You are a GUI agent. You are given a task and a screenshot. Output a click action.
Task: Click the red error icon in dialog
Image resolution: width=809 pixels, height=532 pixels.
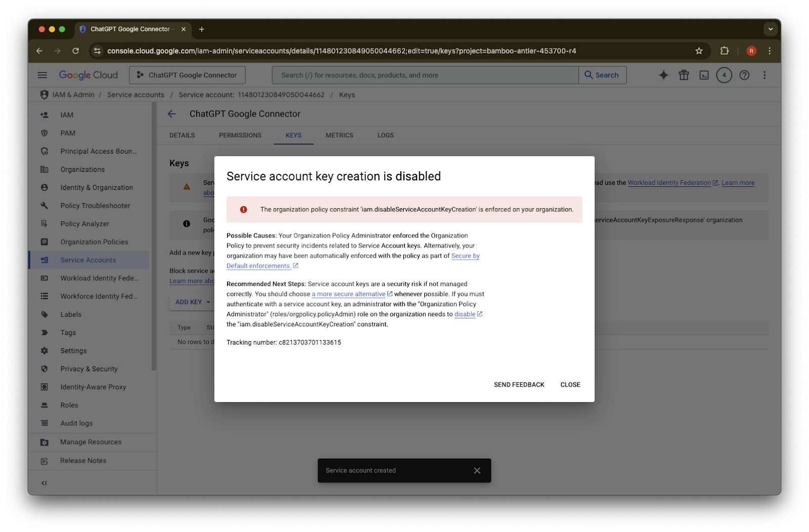244,210
